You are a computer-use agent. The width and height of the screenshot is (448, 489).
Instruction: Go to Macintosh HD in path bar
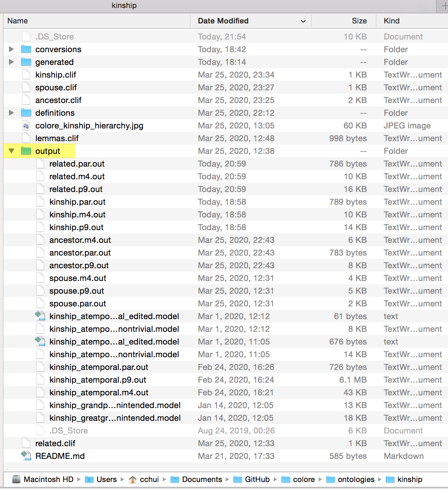48,479
